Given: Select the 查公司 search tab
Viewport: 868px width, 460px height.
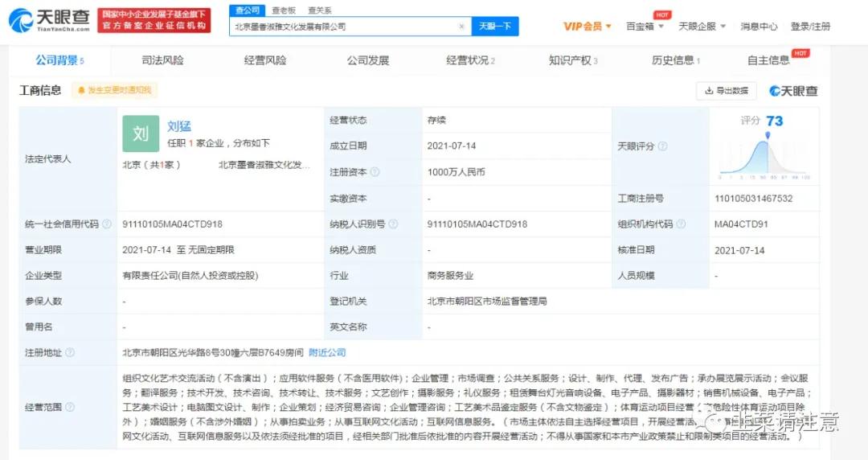Looking at the screenshot, I should point(247,10).
